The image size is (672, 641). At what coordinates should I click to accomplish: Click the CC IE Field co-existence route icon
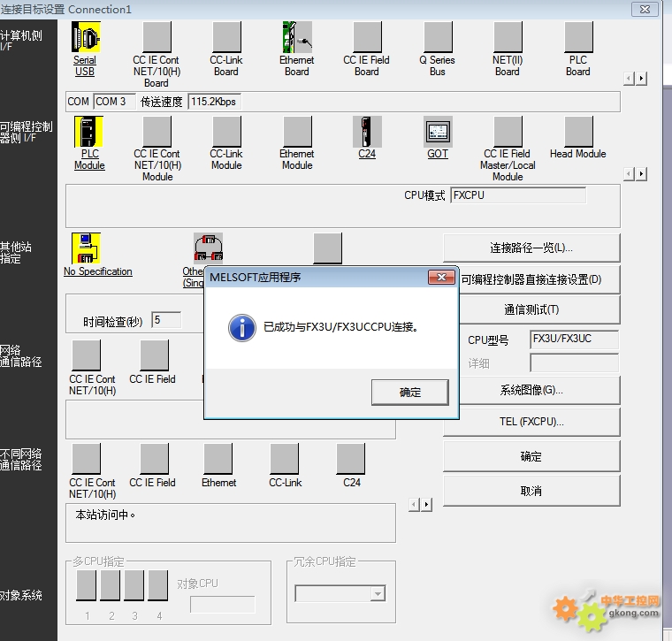click(154, 459)
